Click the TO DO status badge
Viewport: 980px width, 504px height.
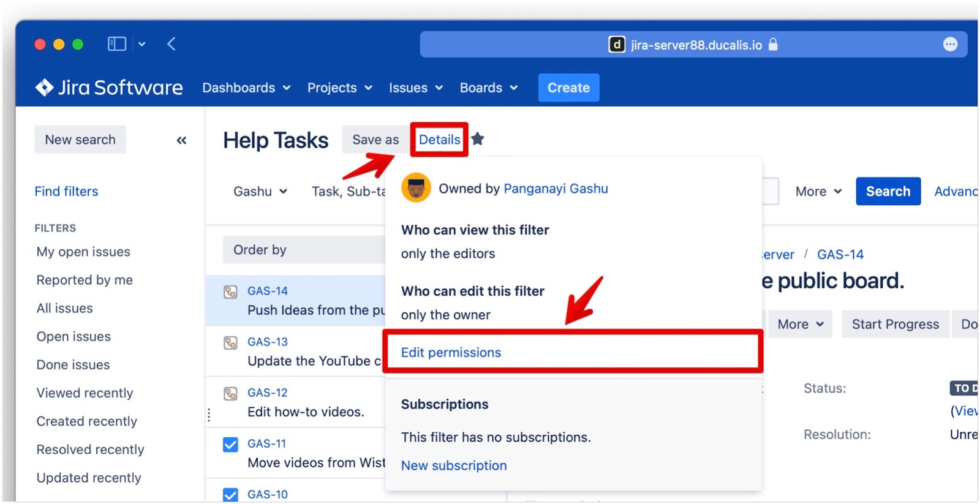click(964, 388)
